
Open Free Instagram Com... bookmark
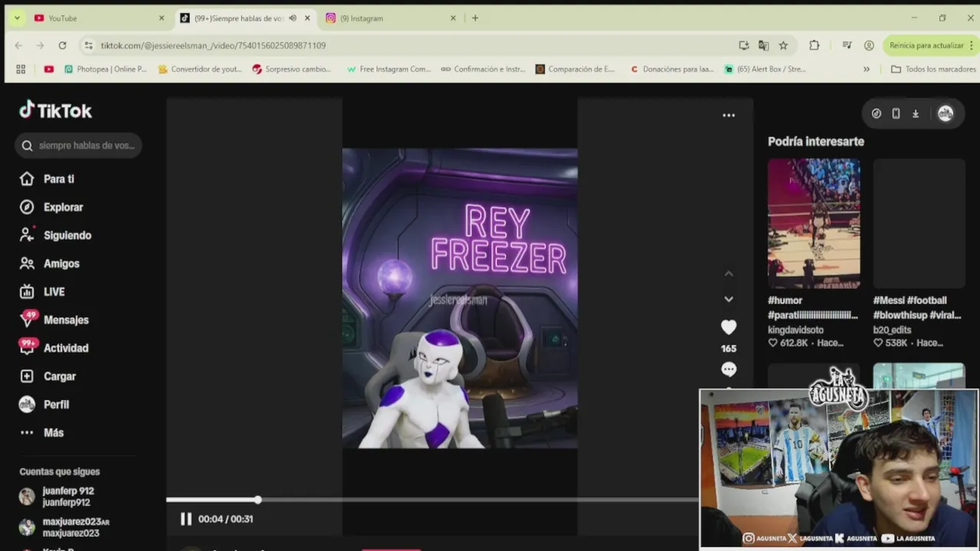[x=389, y=69]
